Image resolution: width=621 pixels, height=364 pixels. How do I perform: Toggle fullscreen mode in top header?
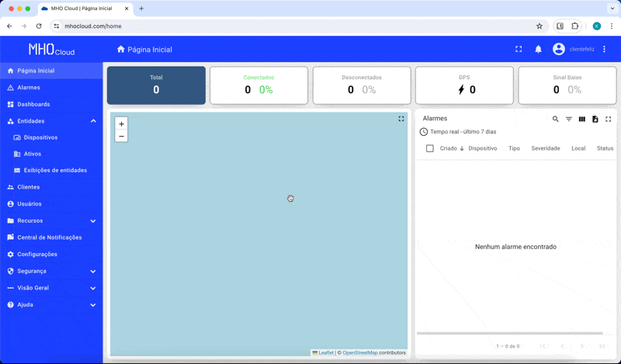pos(519,49)
